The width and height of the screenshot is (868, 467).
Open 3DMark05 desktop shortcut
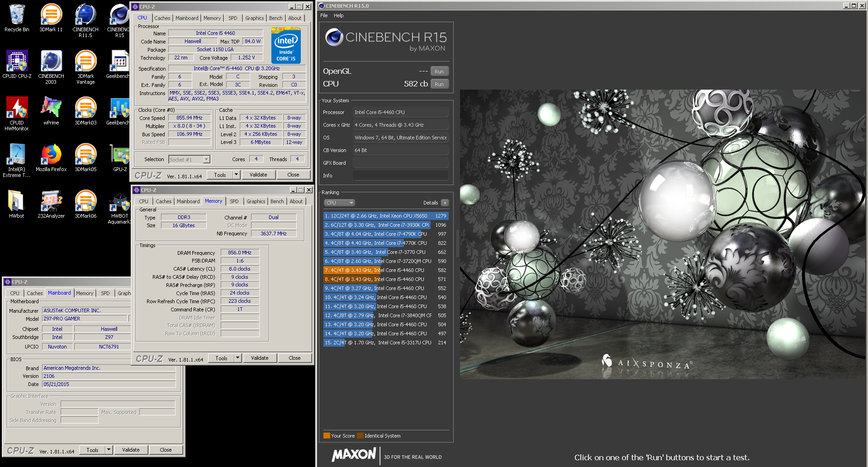tap(85, 157)
